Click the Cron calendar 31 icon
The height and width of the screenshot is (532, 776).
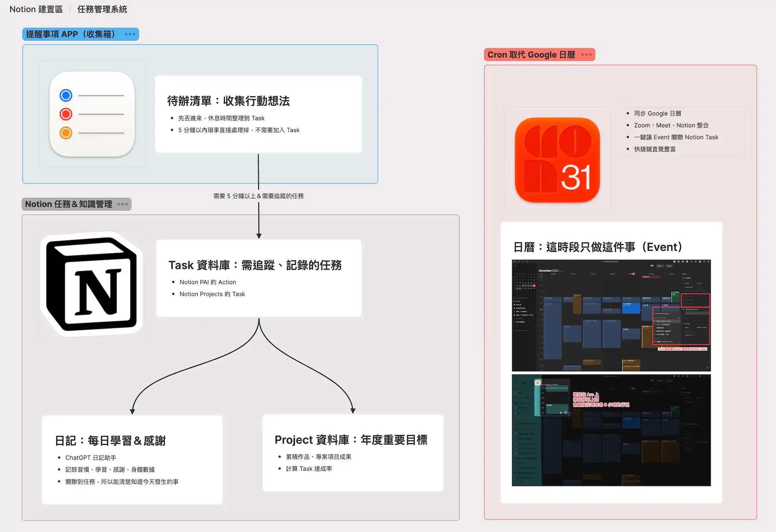coord(557,160)
